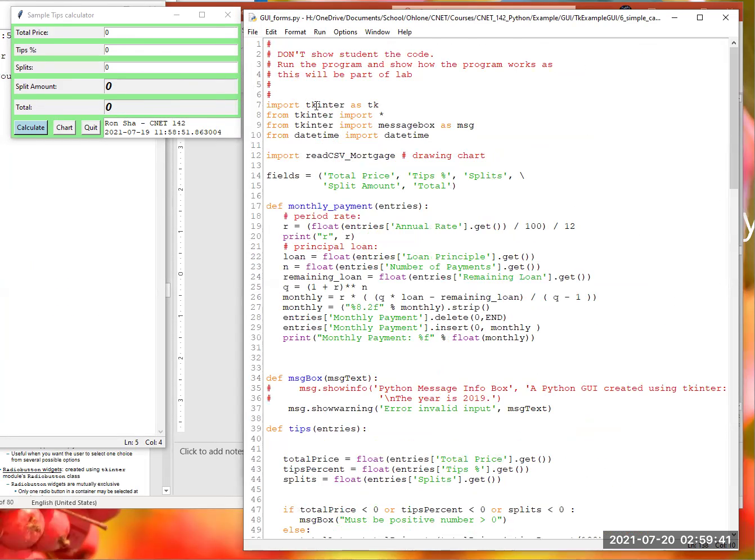
Task: Click the Split Amount output field
Action: pos(171,87)
